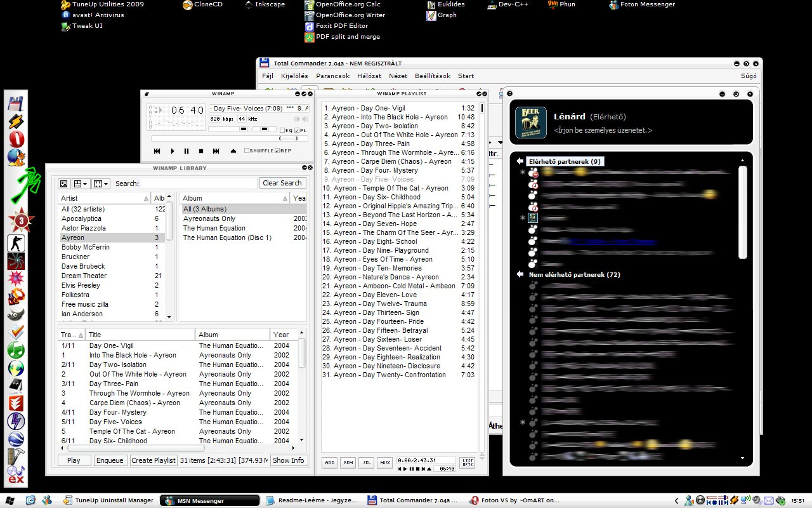Open Fájl menu in Total Commander

coord(267,76)
